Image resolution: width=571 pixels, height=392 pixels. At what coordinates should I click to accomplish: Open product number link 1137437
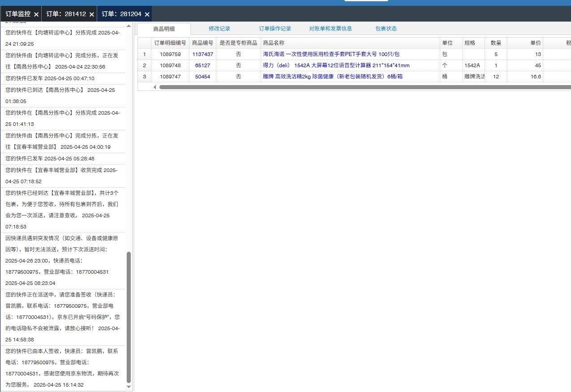[x=202, y=54]
